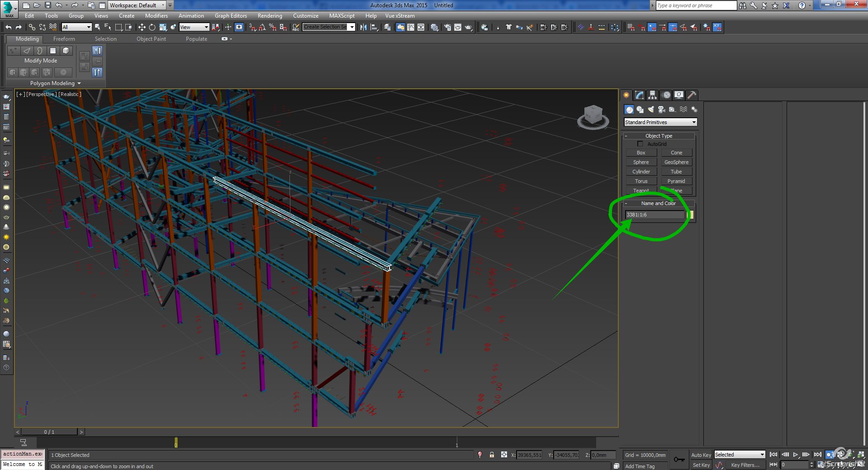Open the MAXScript menu
The width and height of the screenshot is (868, 470).
tap(342, 16)
